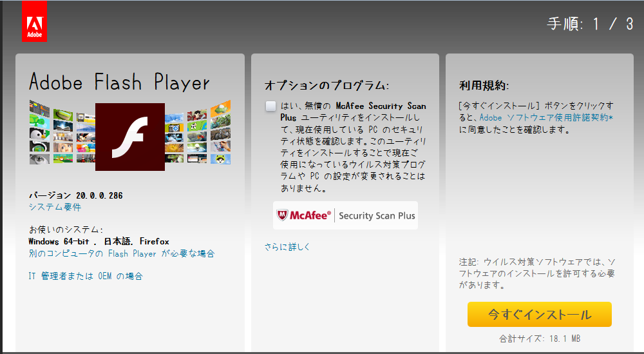Click the McAfee shield icon
Viewport: 644px width, 354px height.
click(x=282, y=215)
